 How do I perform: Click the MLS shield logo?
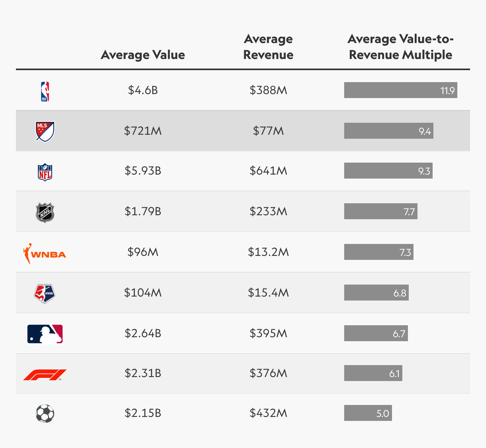point(45,132)
